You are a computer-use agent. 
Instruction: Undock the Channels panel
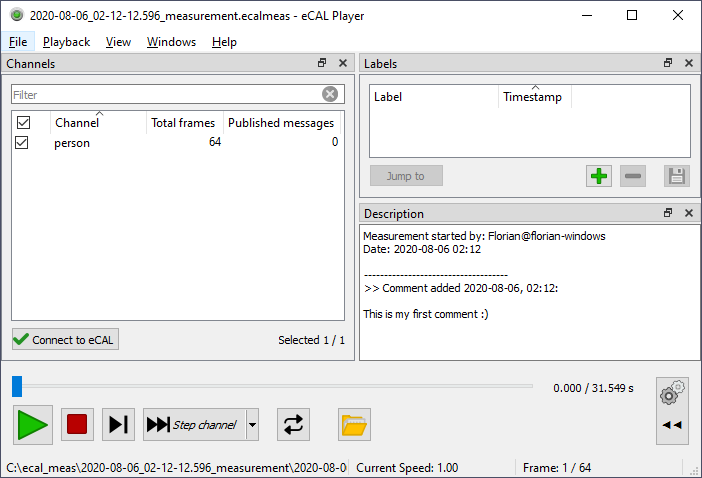(x=322, y=63)
